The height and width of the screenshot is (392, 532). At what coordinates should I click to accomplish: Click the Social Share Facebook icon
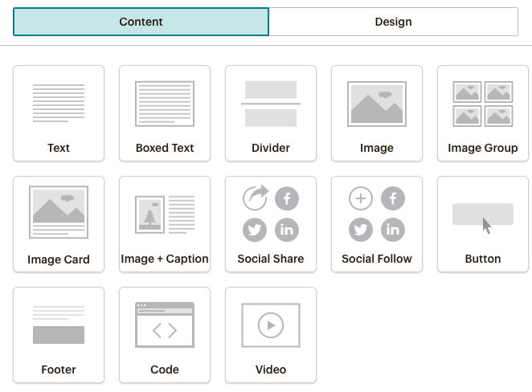(287, 198)
